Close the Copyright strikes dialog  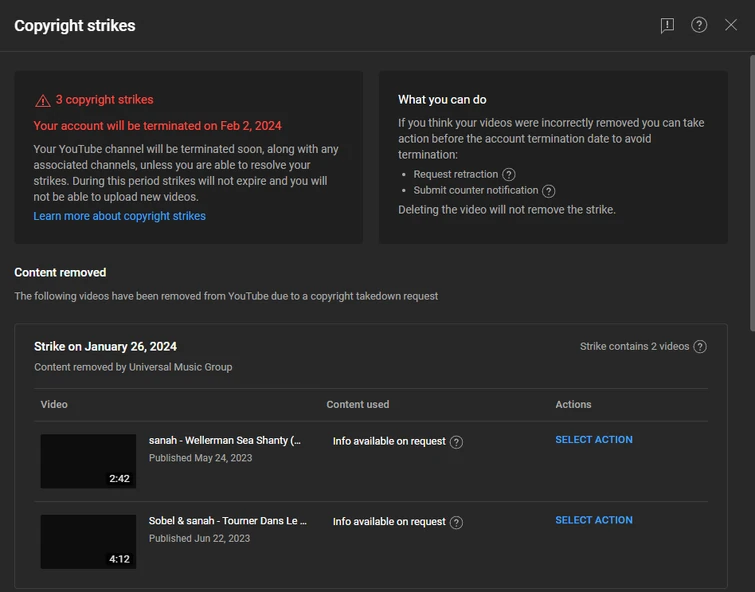click(731, 25)
